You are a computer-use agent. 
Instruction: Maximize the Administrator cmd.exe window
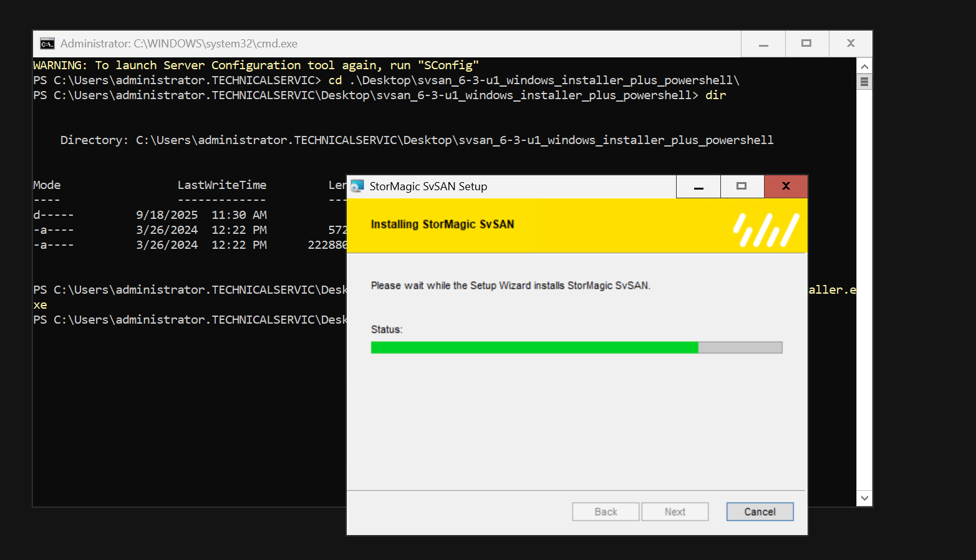click(806, 44)
